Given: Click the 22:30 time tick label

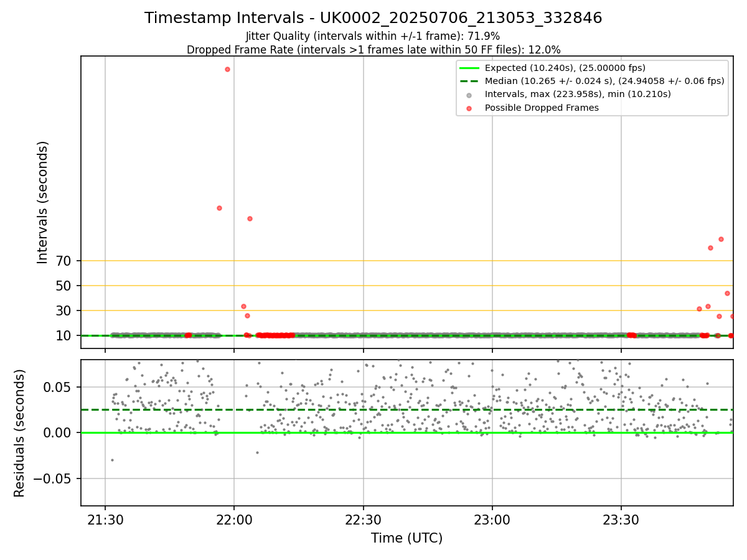Looking at the screenshot, I should tap(363, 520).
